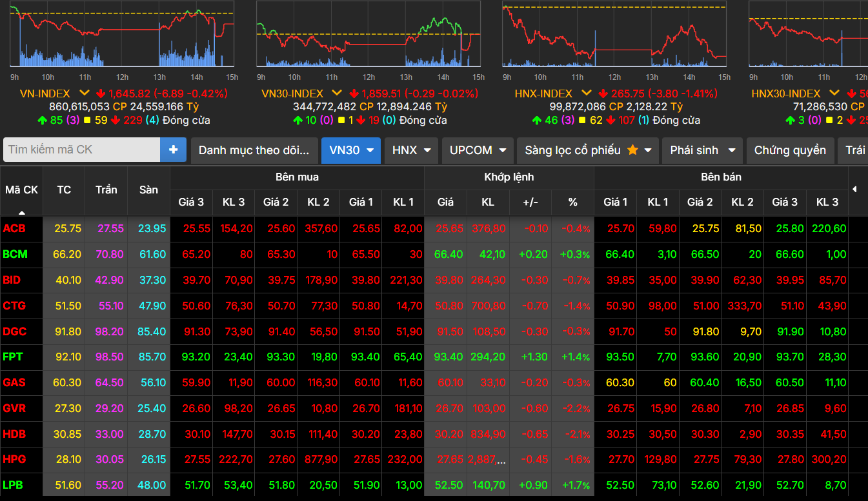Viewport: 868px width, 501px height.
Task: Open the VN30 dropdown
Action: point(350,150)
